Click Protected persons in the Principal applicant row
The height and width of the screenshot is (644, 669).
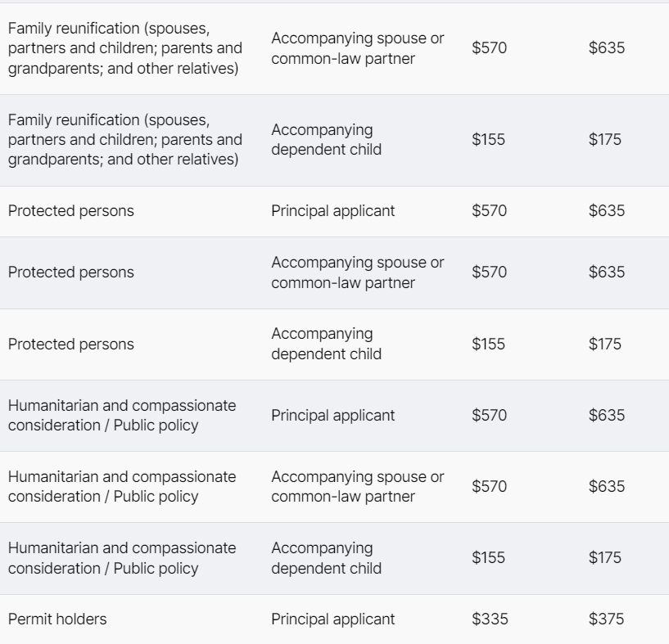(x=71, y=211)
